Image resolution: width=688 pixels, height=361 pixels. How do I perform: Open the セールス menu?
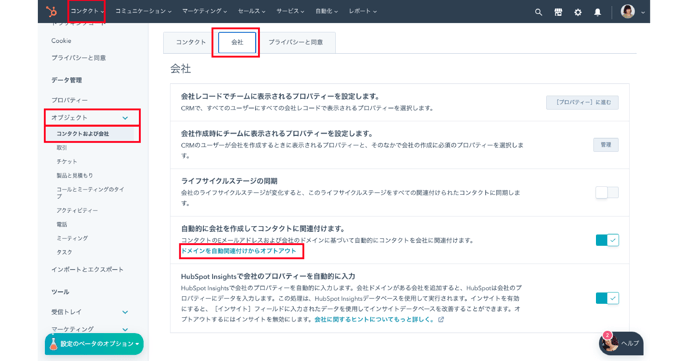pyautogui.click(x=251, y=11)
